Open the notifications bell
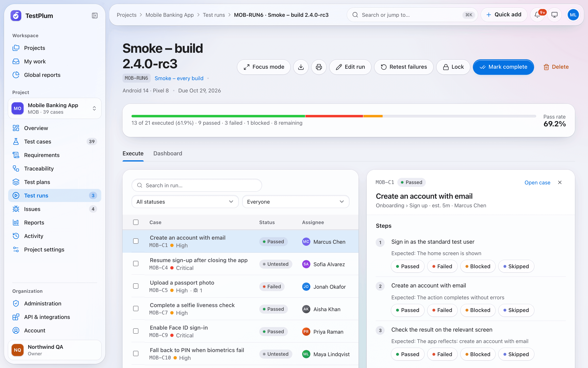 coord(537,15)
